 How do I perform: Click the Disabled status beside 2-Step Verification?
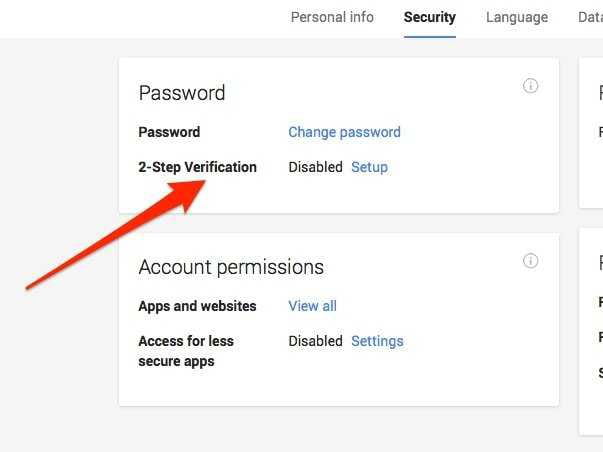[315, 167]
